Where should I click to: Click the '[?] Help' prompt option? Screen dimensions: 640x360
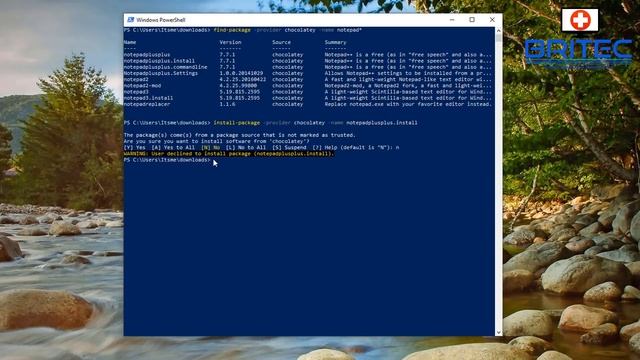[325, 147]
